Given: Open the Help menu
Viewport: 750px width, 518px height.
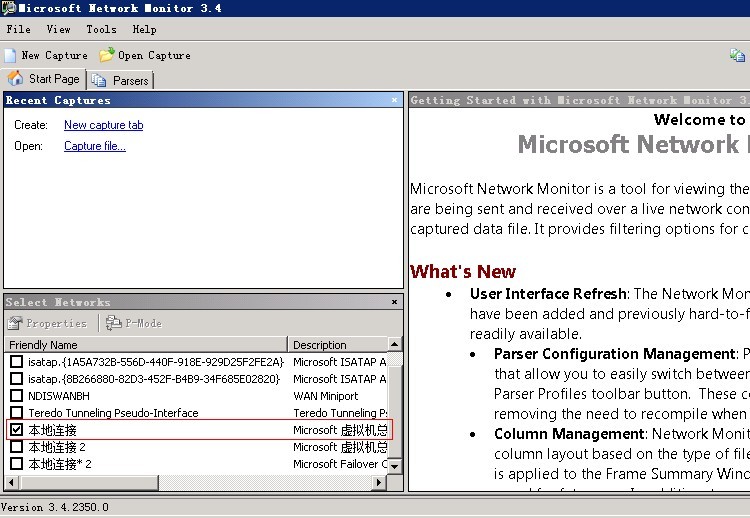Looking at the screenshot, I should click(144, 29).
